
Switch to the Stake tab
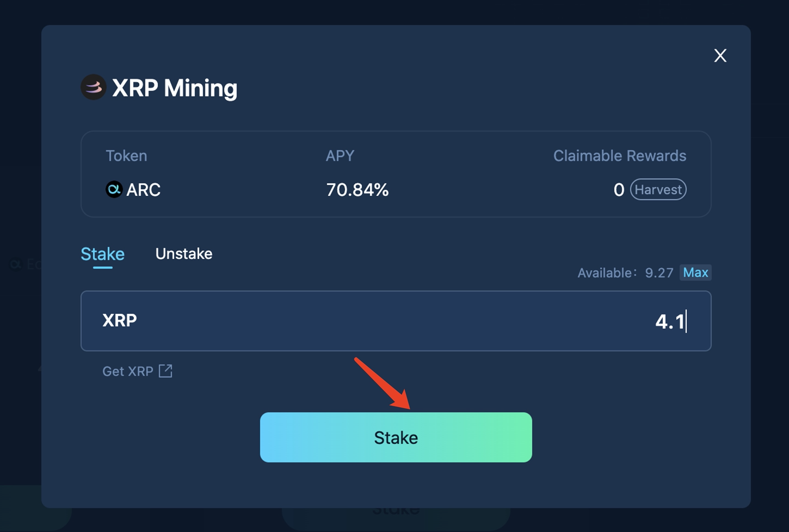point(102,254)
